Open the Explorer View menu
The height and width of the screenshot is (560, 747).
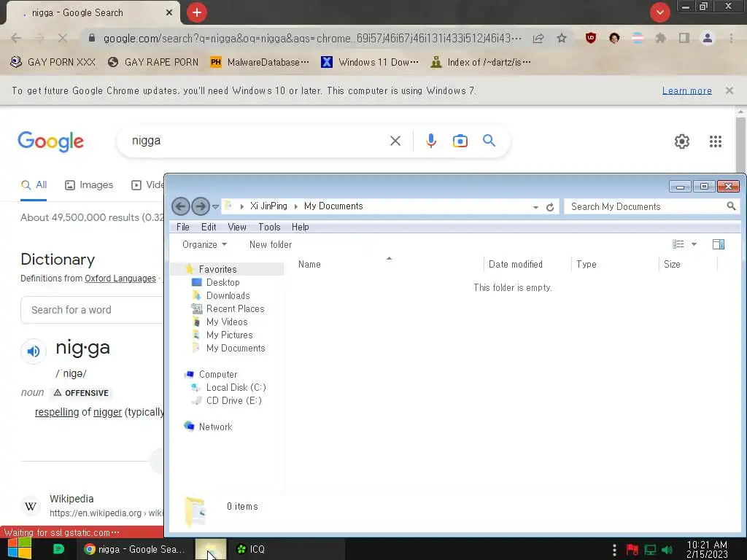(237, 227)
